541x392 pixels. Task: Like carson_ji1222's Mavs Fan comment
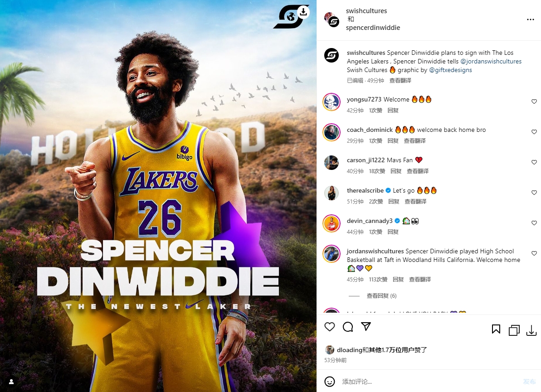click(x=534, y=162)
